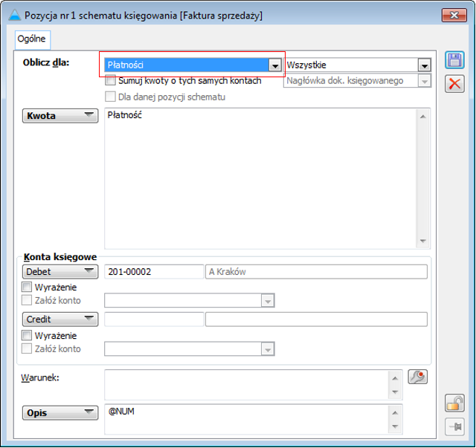Open the Kwota dropdown button
The image size is (476, 448).
[x=60, y=116]
